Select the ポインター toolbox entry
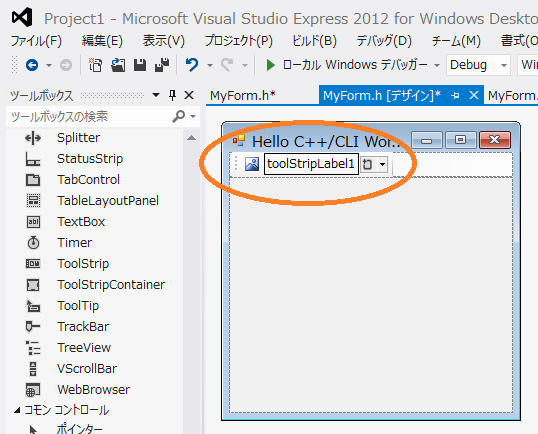Screen dimensions: 538x434 pos(80,429)
